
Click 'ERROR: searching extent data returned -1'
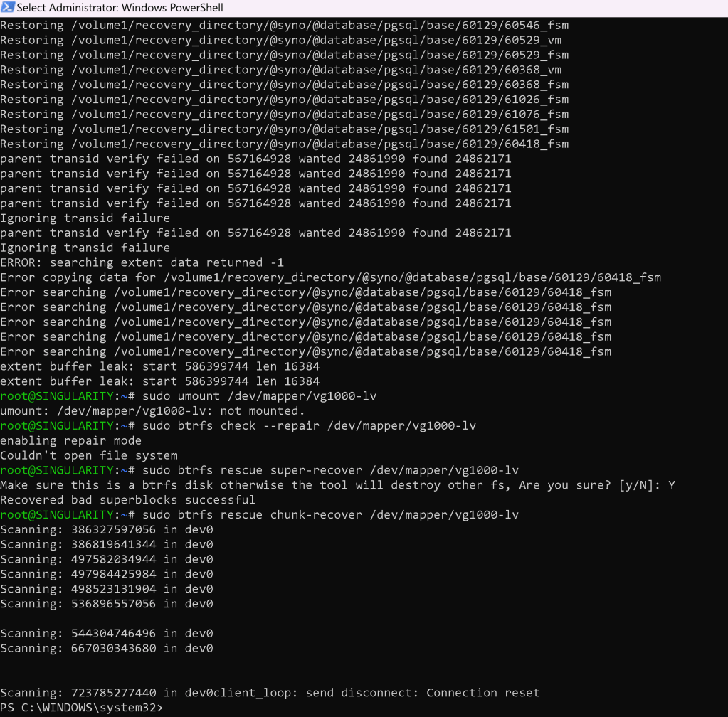click(x=142, y=262)
